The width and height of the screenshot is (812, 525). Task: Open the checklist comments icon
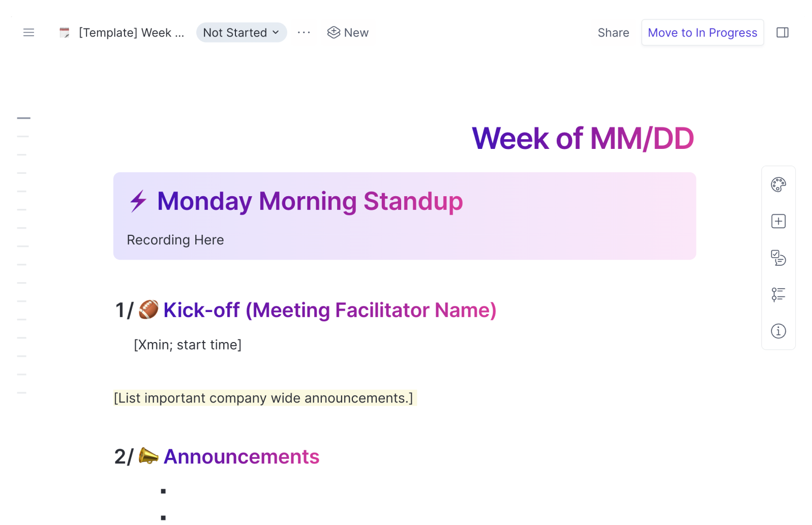(x=778, y=258)
